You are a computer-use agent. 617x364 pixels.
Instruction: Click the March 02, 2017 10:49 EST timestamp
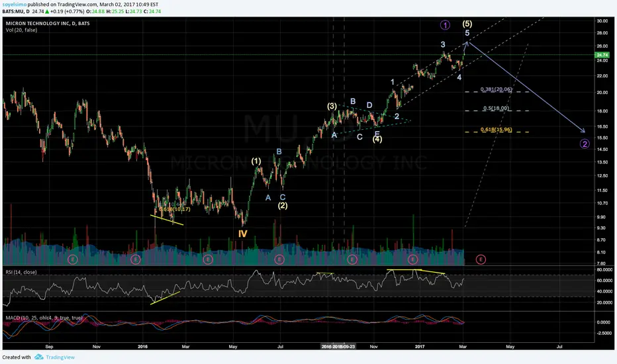(x=128, y=5)
